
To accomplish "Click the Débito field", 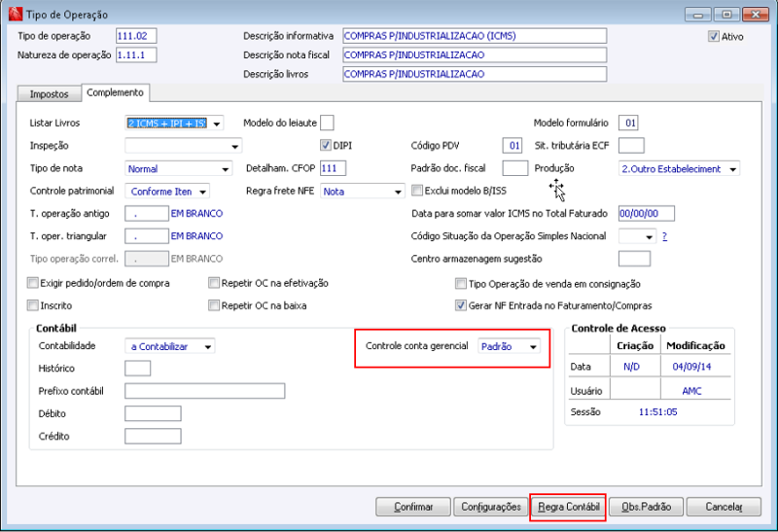I will 153,413.
